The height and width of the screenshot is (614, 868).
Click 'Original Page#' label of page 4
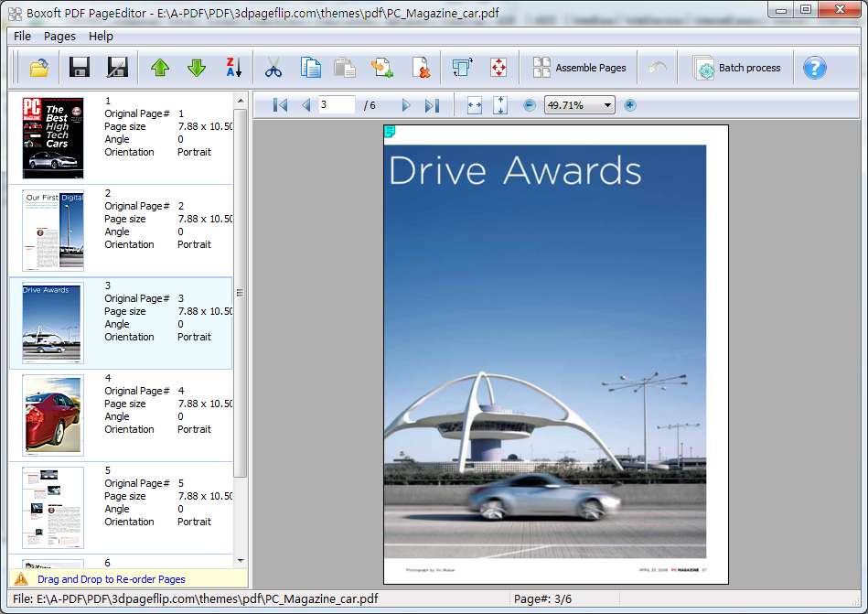[x=136, y=391]
